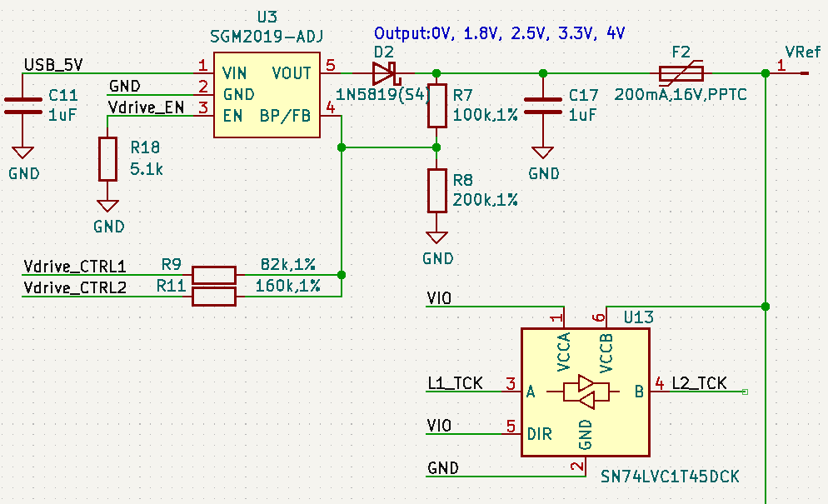Click the blue Output voltages text note
828x504 pixels.
pyautogui.click(x=499, y=33)
